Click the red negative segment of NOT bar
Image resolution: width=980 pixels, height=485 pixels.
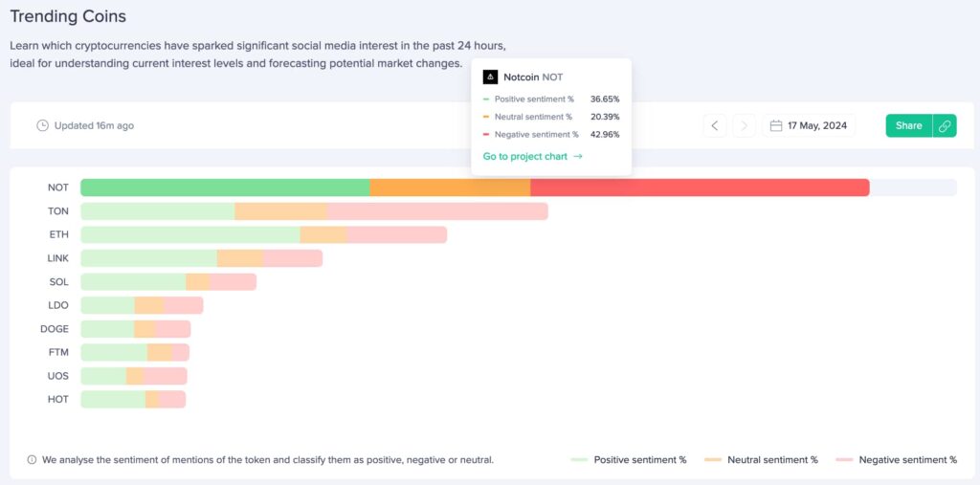tap(700, 187)
